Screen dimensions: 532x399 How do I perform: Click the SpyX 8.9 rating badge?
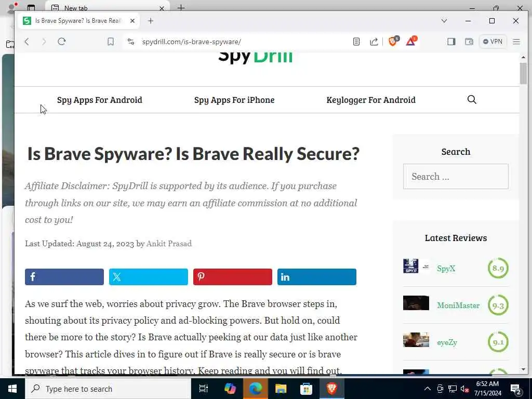coord(498,268)
